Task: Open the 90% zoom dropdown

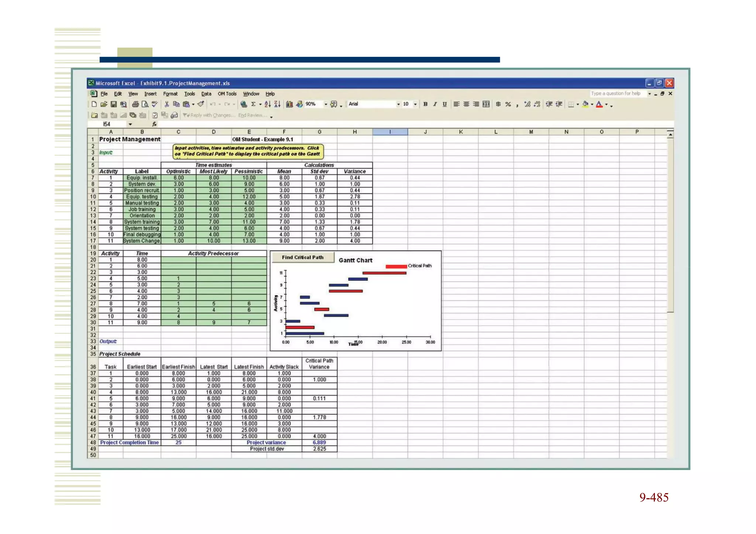Action: pyautogui.click(x=326, y=104)
